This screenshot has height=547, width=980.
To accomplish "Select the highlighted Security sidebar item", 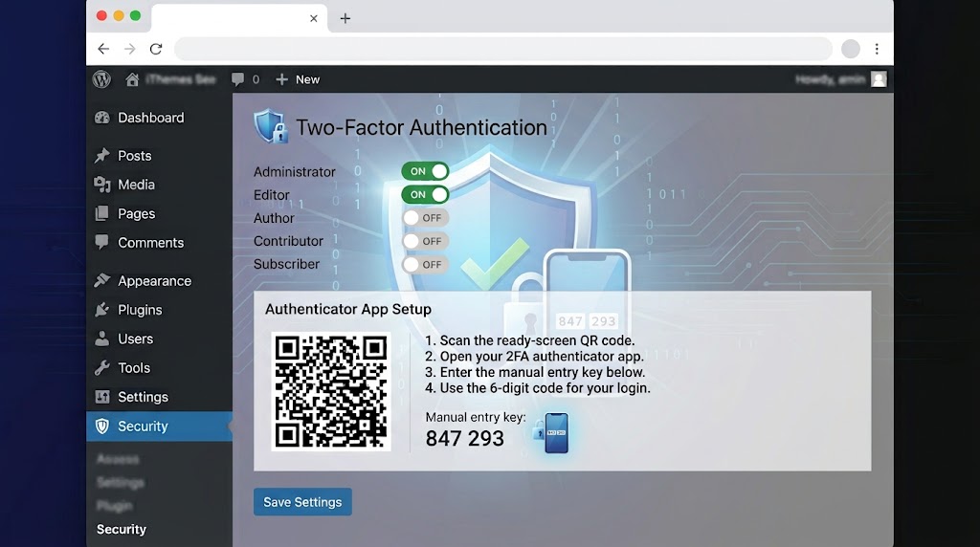I will click(159, 426).
